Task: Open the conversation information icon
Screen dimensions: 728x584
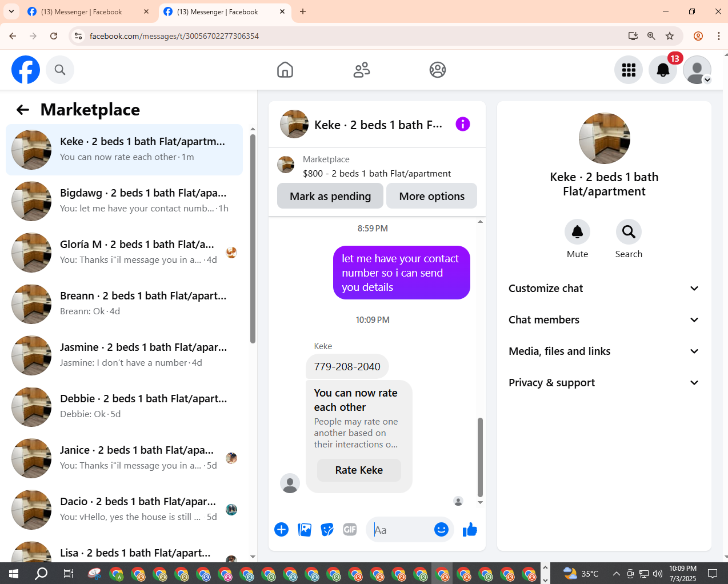Action: [x=463, y=124]
